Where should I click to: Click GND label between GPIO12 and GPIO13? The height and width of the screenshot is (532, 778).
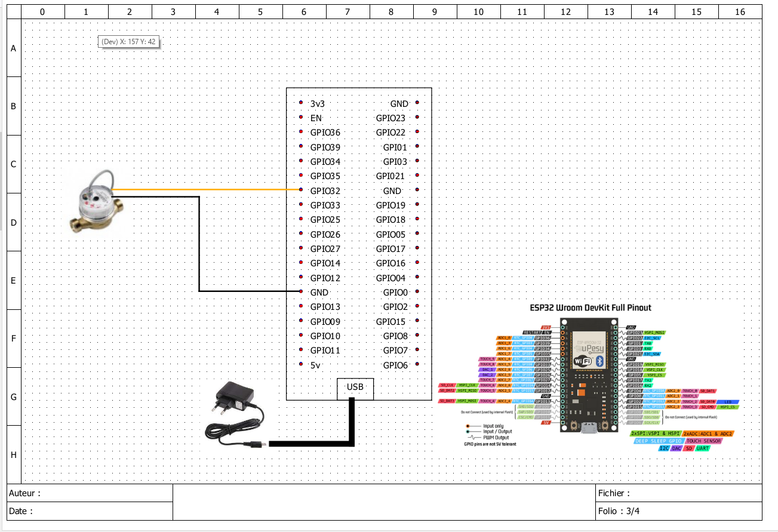tap(319, 293)
